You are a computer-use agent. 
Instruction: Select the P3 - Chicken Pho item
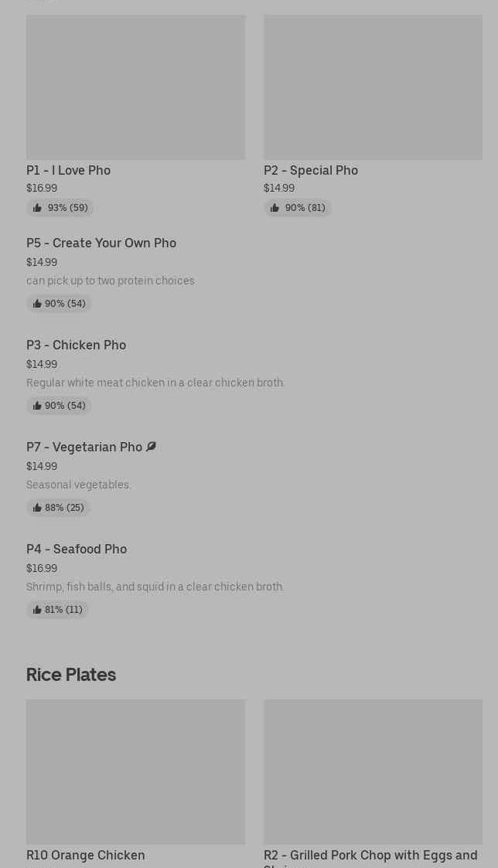coord(76,345)
